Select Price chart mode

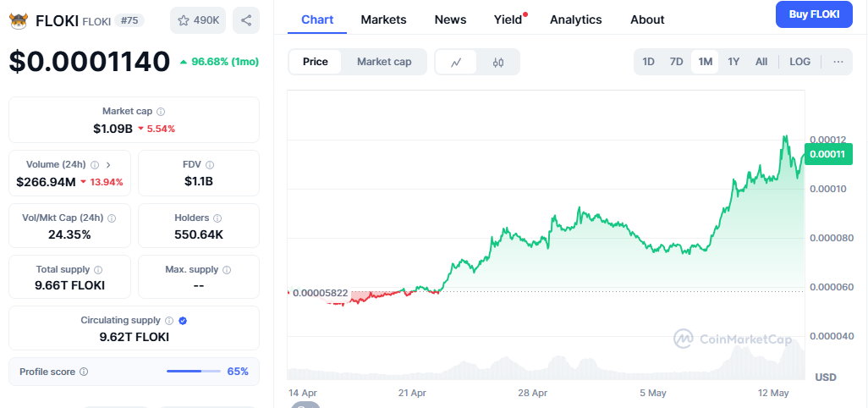click(315, 62)
